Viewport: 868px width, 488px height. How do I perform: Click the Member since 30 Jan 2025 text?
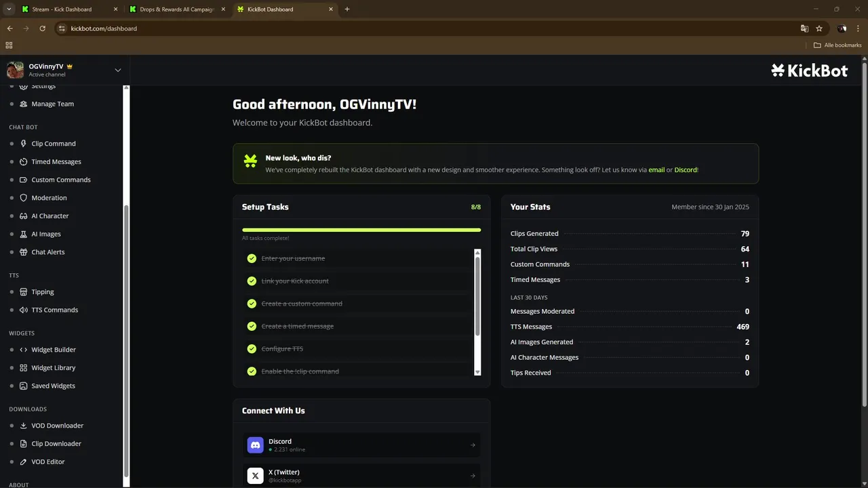point(710,207)
